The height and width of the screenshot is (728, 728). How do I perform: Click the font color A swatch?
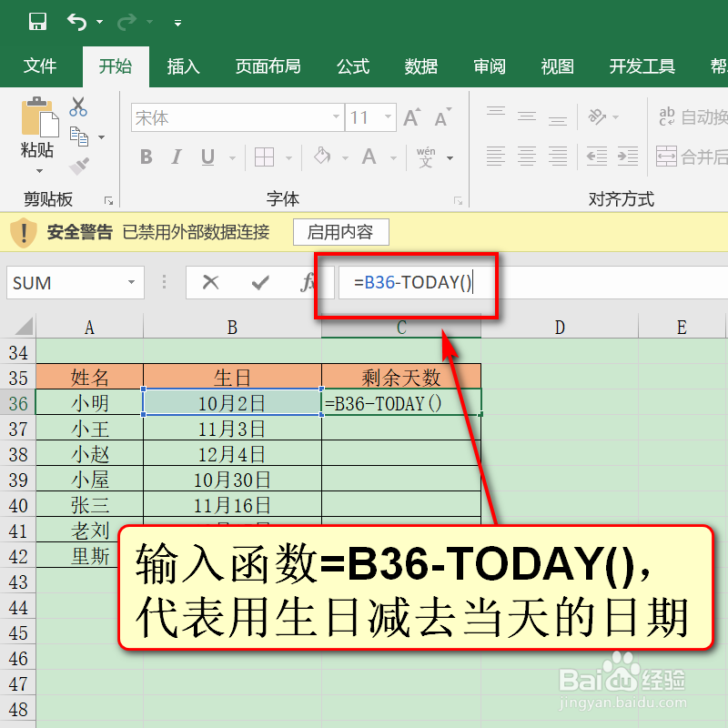coord(368,157)
